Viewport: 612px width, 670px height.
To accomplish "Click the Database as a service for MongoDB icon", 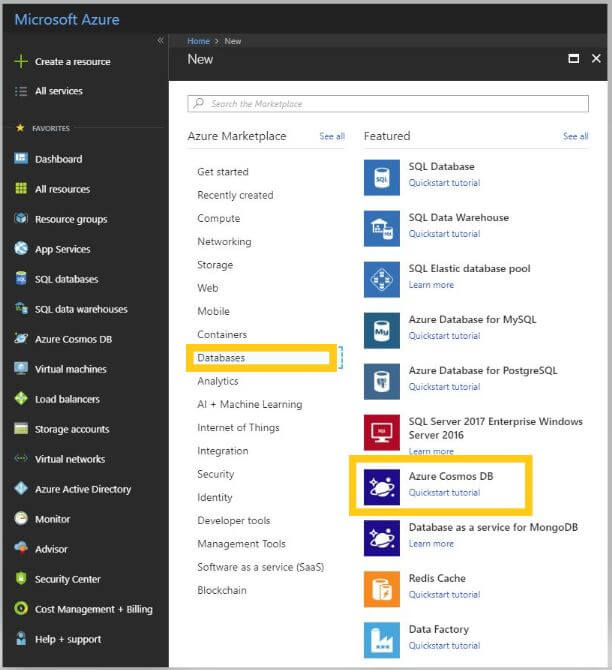I will tap(382, 538).
